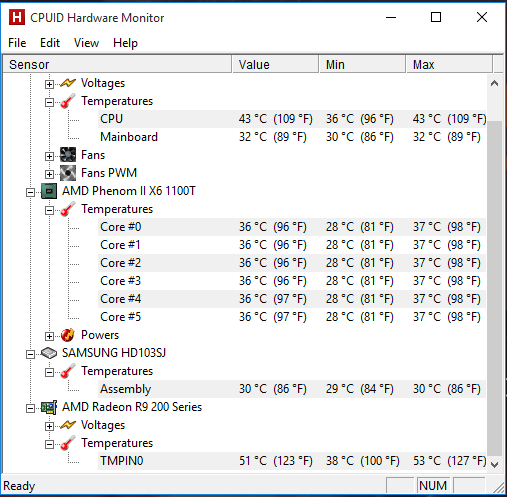Image resolution: width=507 pixels, height=497 pixels.
Task: Click the CPUID Hardware Monitor app icon
Action: tap(17, 17)
